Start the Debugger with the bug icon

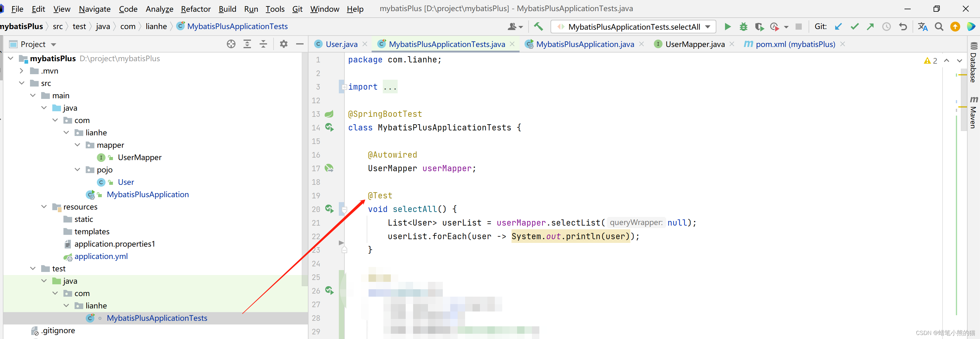click(743, 27)
